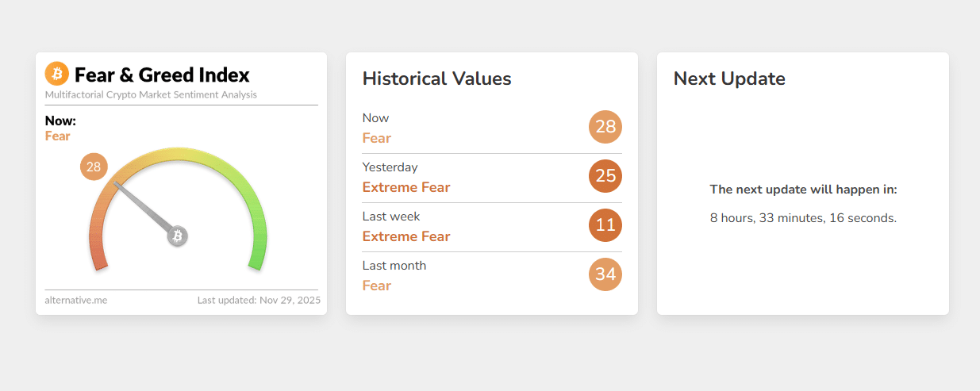Click the orange Bitcoin logo icon
980x391 pixels.
coord(57,74)
